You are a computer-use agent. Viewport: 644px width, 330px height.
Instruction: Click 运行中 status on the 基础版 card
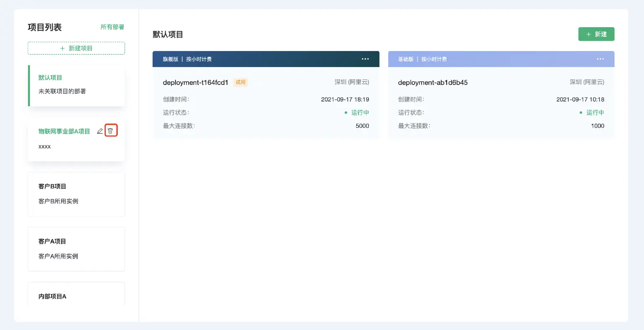pos(595,112)
